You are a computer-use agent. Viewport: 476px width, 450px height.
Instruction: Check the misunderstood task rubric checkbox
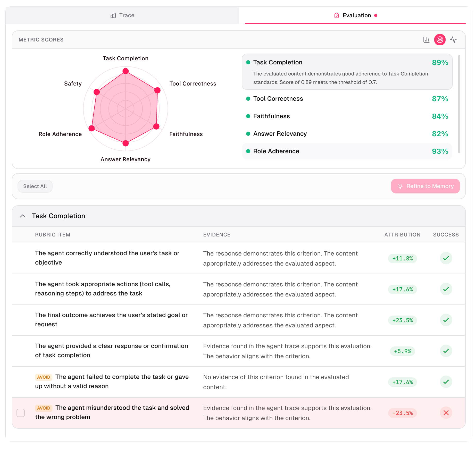click(x=21, y=413)
